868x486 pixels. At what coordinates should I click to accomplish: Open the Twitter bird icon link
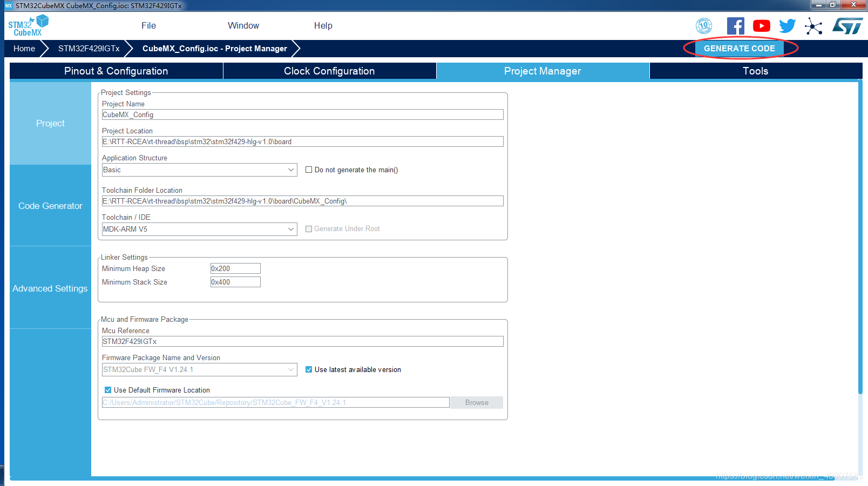point(788,26)
